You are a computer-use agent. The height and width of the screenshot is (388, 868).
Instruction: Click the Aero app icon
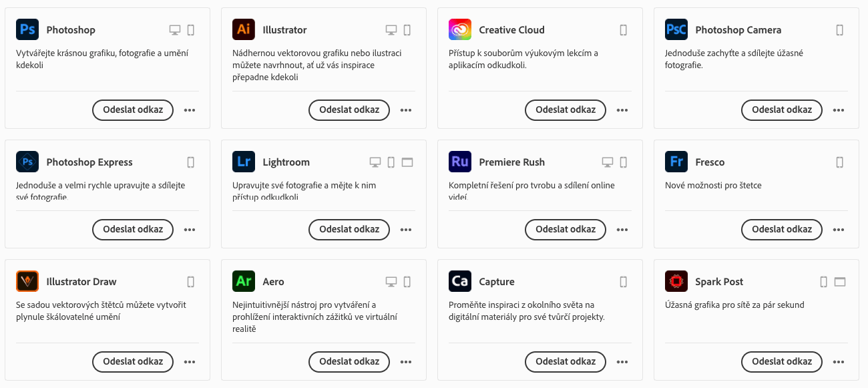click(x=244, y=282)
